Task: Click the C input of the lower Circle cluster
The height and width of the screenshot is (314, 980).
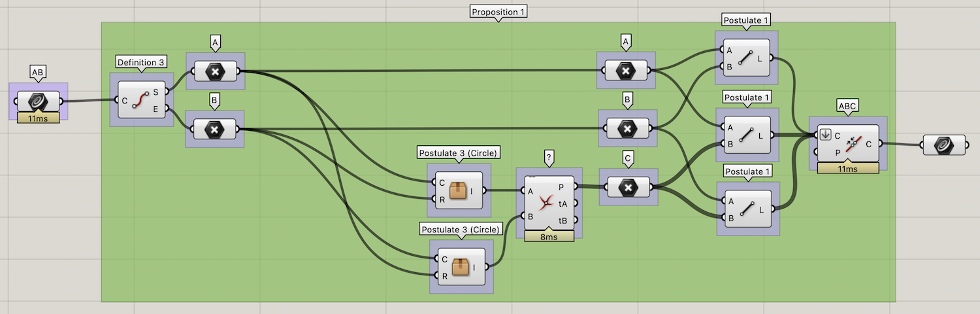Action: pos(444,259)
